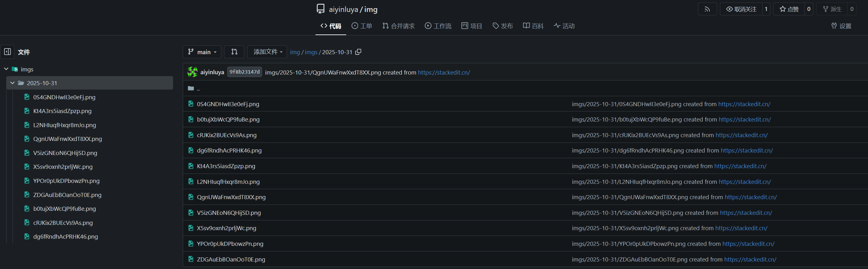This screenshot has width=868, height=269.
Task: Open stackedit.cn link in ZDGAuEbBOanOoT0E.png commit row
Action: pos(750,260)
